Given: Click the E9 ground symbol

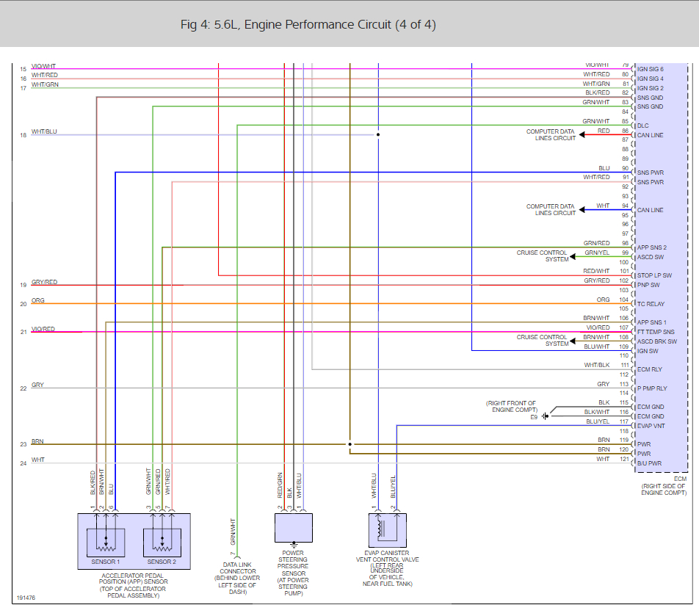Looking at the screenshot, I should (546, 416).
